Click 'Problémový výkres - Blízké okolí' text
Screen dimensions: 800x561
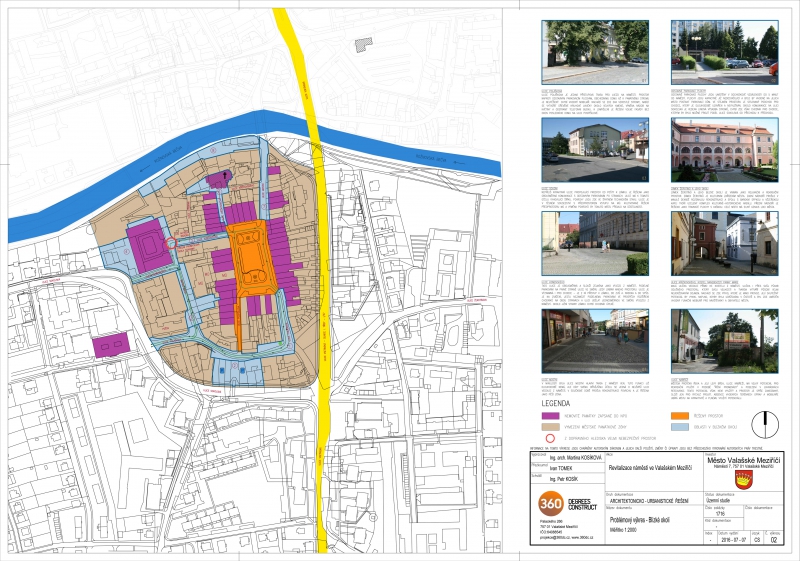click(x=639, y=520)
